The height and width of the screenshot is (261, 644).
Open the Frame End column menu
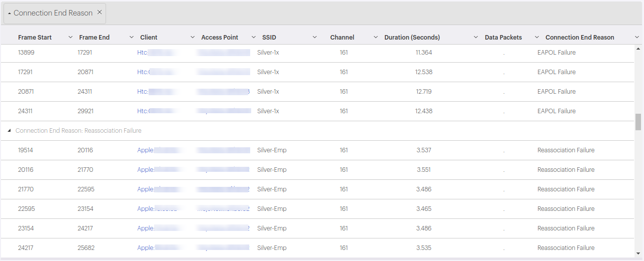(x=132, y=38)
